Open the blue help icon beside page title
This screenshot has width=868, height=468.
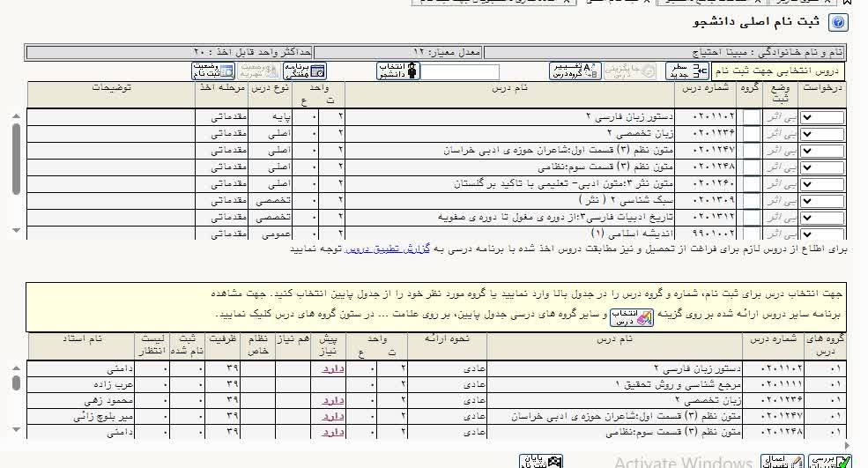click(x=840, y=23)
